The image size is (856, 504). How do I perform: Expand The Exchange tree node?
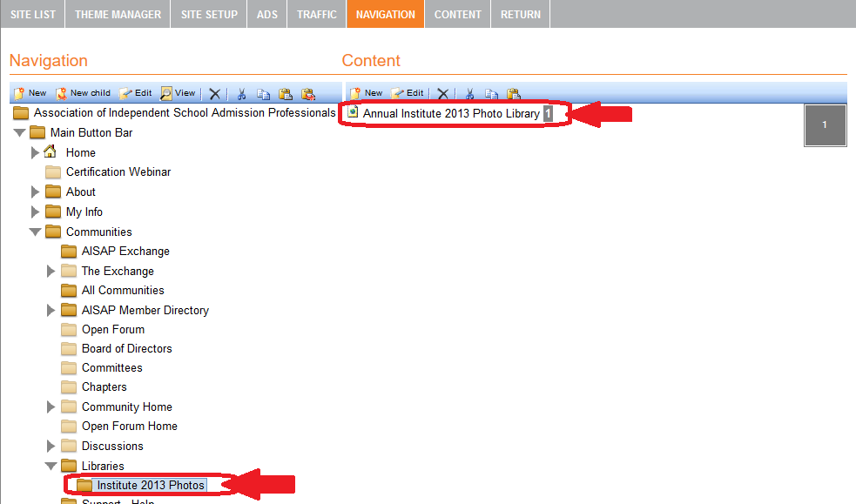[51, 271]
